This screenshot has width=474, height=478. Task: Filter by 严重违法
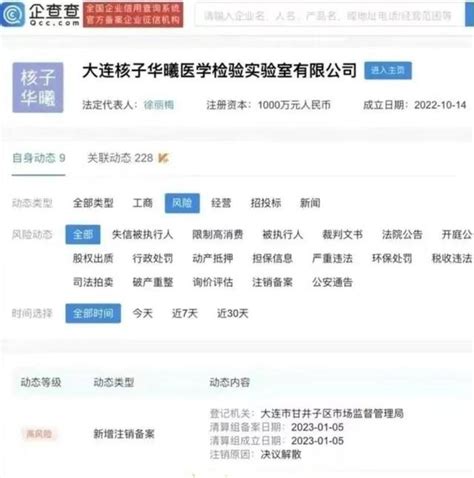(332, 258)
